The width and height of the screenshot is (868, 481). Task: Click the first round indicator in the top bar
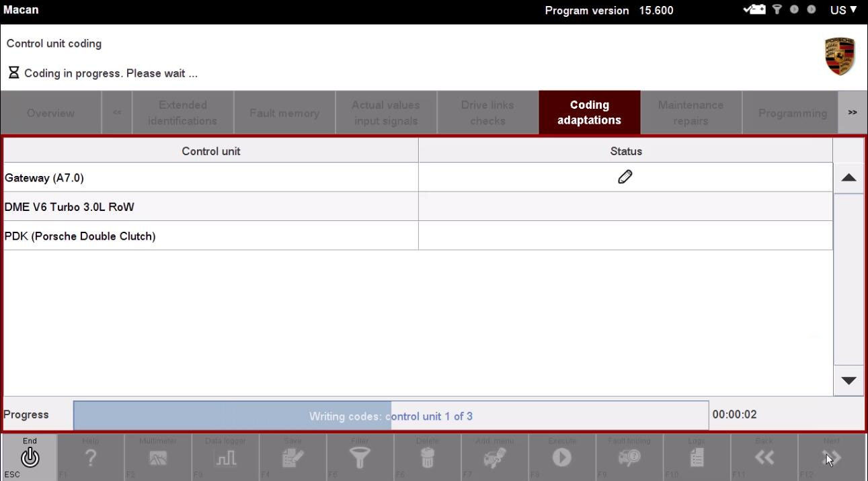point(795,9)
